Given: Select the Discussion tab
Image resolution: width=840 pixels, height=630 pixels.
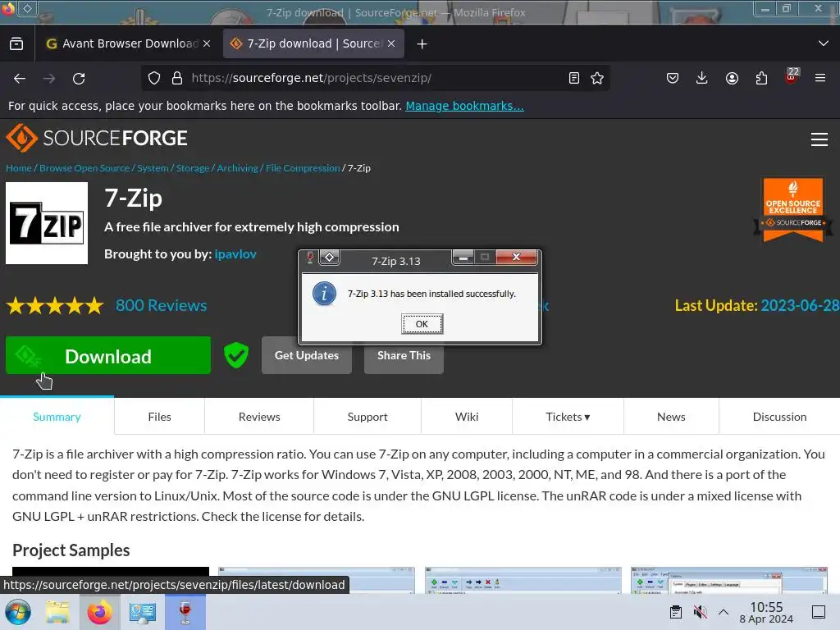Looking at the screenshot, I should pos(779,416).
